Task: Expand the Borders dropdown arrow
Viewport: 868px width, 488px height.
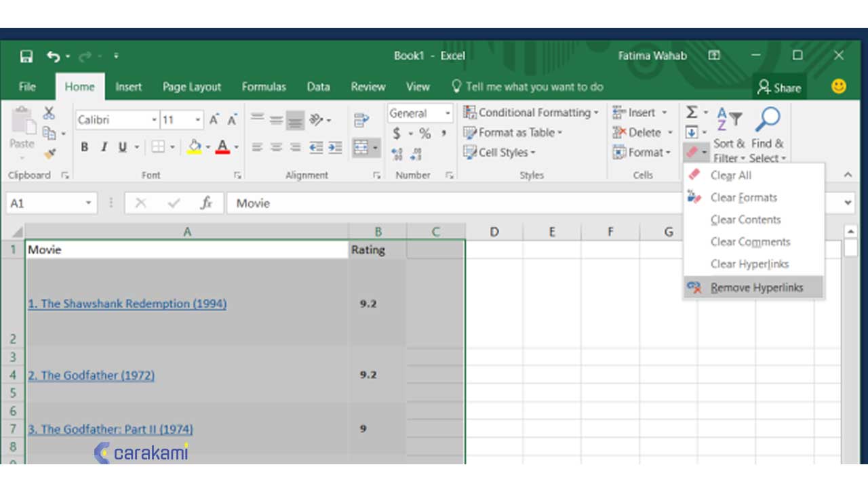Action: pos(173,146)
